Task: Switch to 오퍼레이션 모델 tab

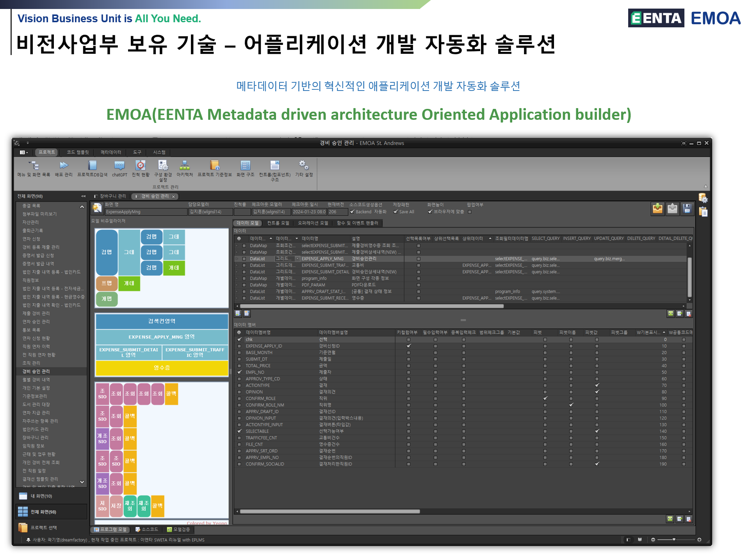Action: click(313, 223)
